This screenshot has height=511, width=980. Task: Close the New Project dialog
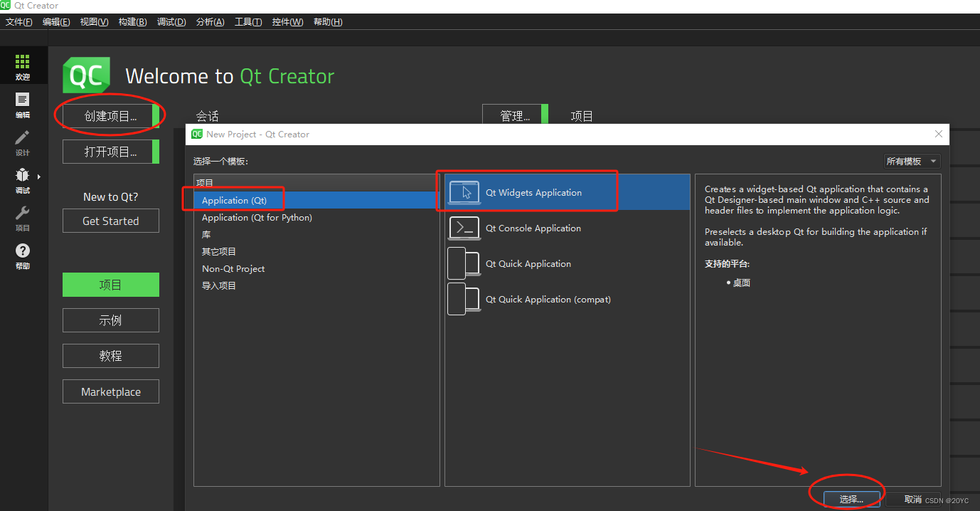point(939,134)
